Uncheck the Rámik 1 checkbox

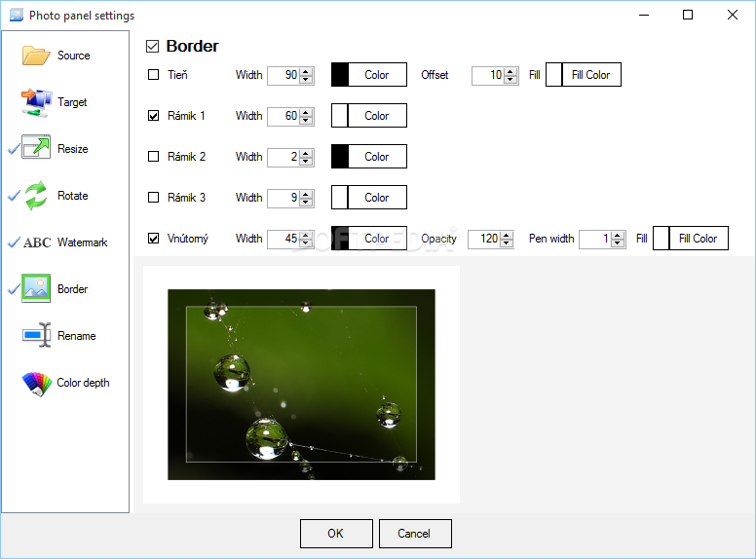point(153,116)
